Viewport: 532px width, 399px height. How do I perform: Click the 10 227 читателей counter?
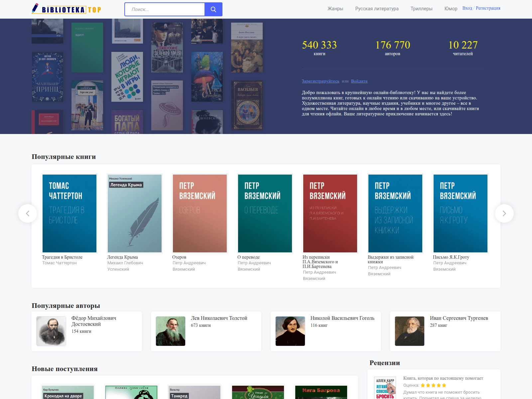463,48
